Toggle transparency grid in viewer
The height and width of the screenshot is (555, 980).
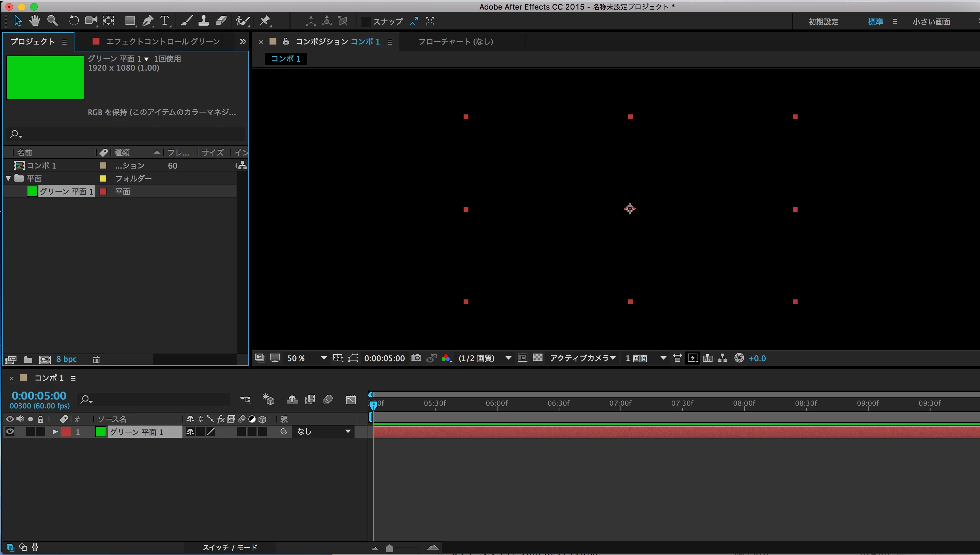point(538,358)
